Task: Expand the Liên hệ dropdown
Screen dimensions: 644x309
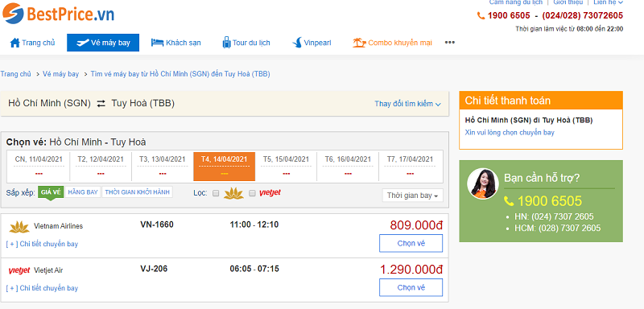Action: (608, 2)
